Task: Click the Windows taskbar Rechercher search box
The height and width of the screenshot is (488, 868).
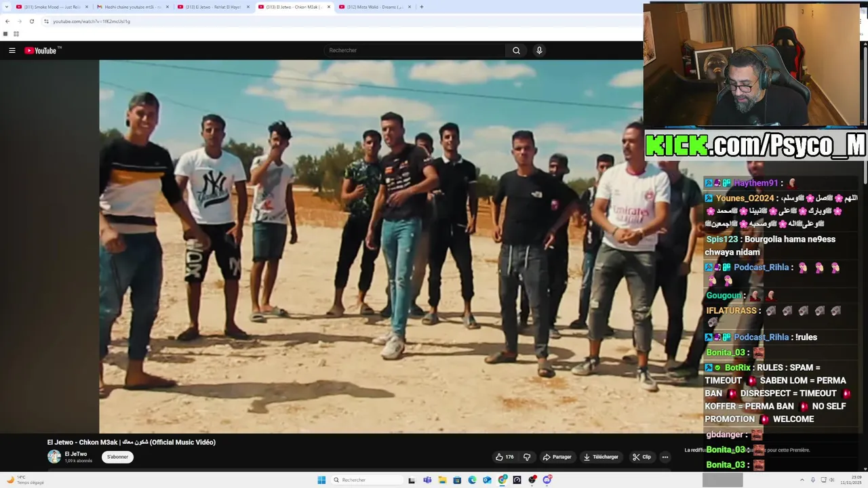Action: (x=366, y=480)
